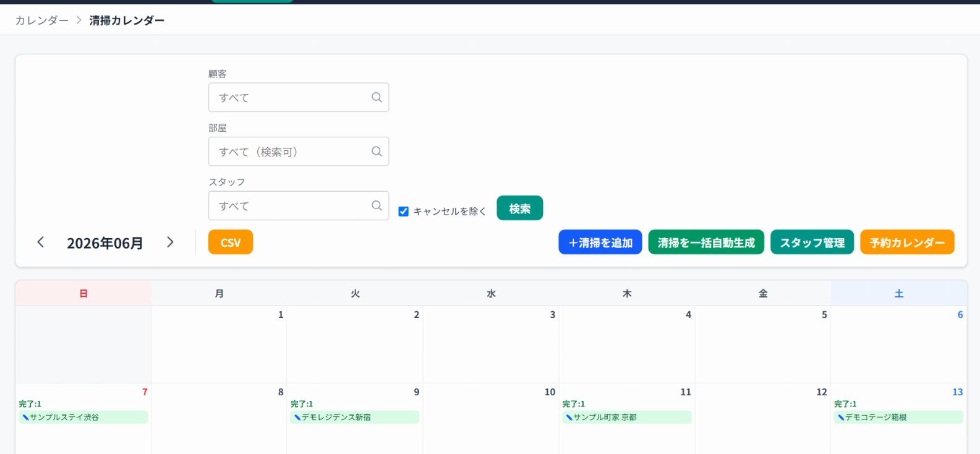Open the 部屋 searchable combo box
980x454 pixels.
click(299, 152)
